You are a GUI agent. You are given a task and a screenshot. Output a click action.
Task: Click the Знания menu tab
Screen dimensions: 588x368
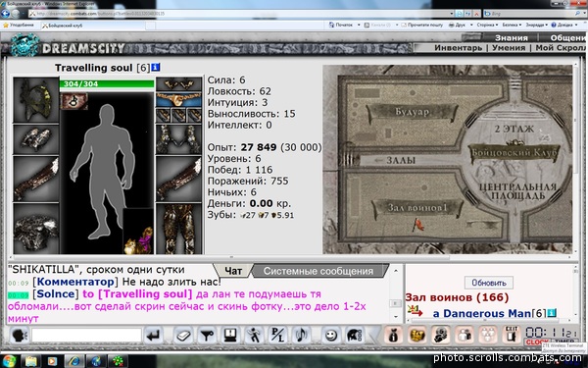[512, 37]
